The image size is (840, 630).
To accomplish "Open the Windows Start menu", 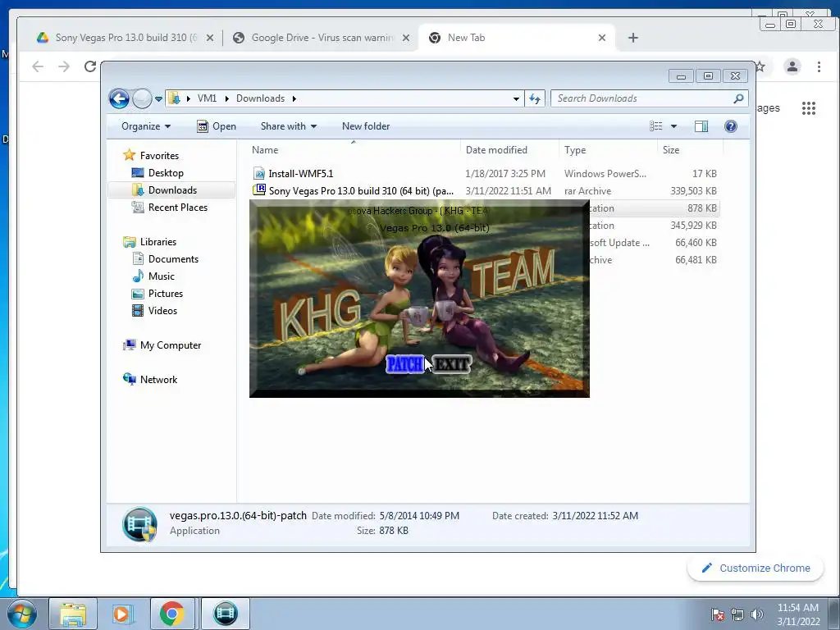I will point(21,614).
